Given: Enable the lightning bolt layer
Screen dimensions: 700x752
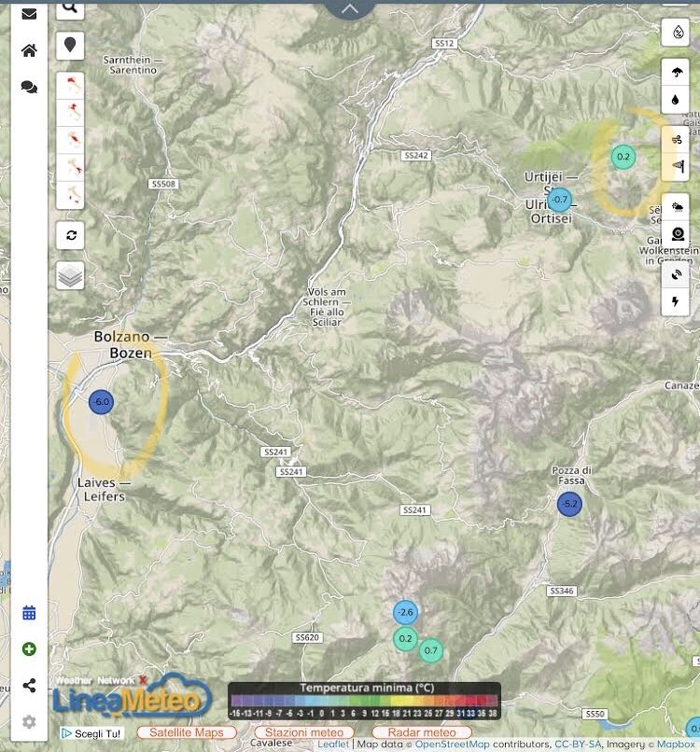Looking at the screenshot, I should pyautogui.click(x=677, y=301).
